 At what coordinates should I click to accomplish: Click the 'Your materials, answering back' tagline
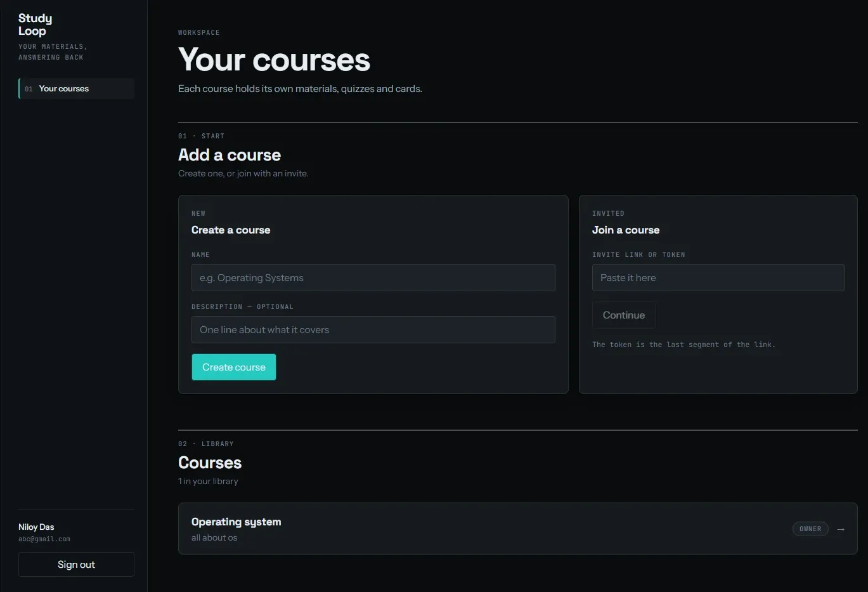(53, 52)
